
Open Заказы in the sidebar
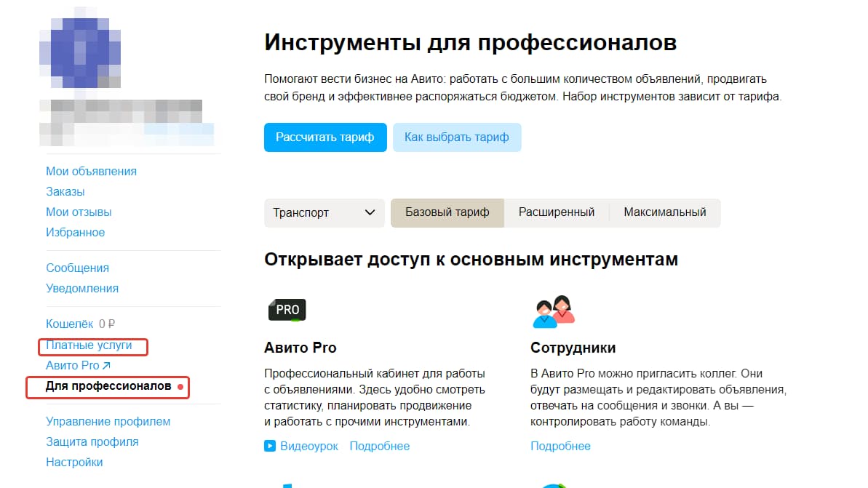tap(65, 192)
